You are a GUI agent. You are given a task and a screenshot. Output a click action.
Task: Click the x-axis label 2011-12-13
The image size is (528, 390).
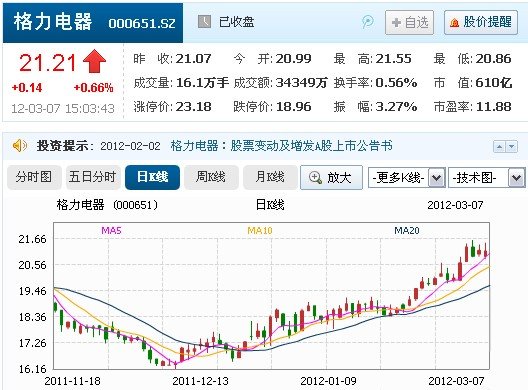[x=200, y=381]
